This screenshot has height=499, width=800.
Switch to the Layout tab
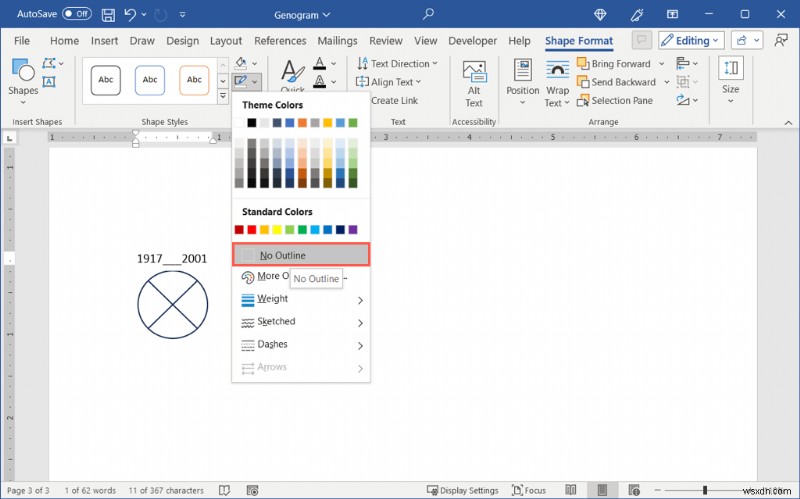point(226,41)
